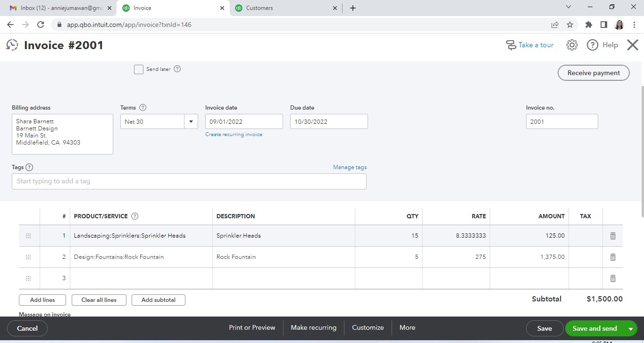
Task: Click the Due date field
Action: [329, 121]
